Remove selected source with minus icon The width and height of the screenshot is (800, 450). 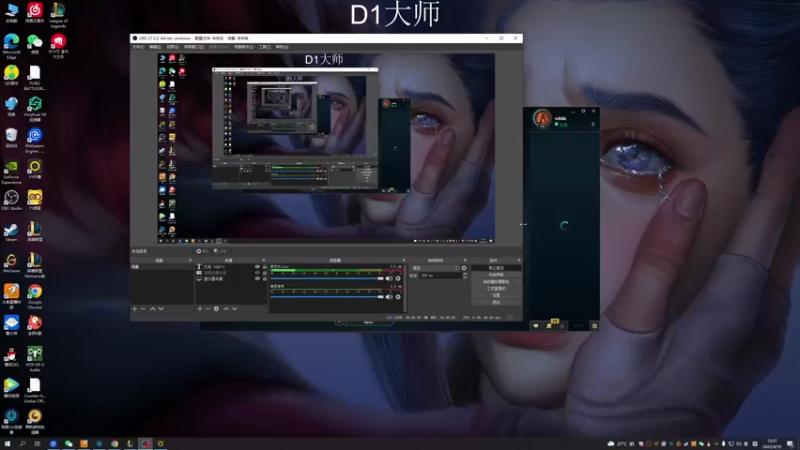(x=208, y=309)
